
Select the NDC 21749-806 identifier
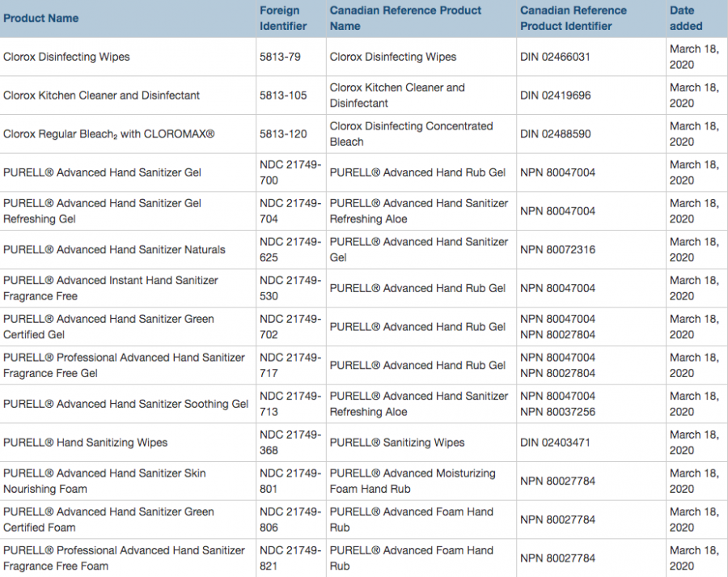(290, 520)
